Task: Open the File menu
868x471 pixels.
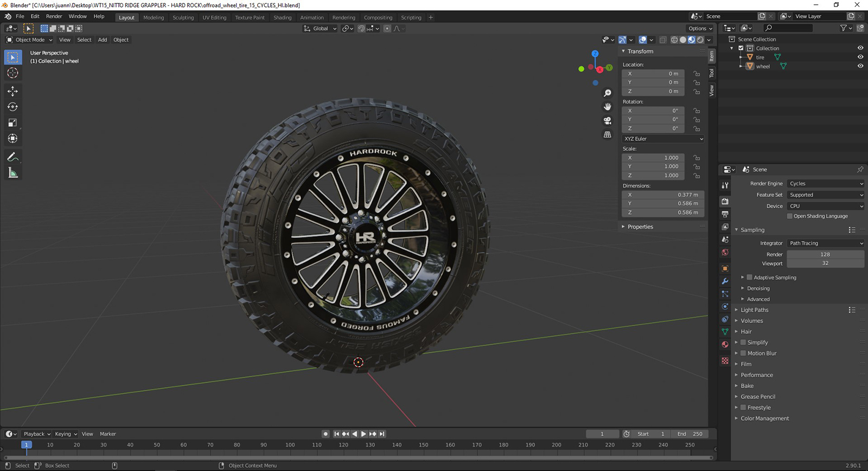Action: tap(20, 16)
